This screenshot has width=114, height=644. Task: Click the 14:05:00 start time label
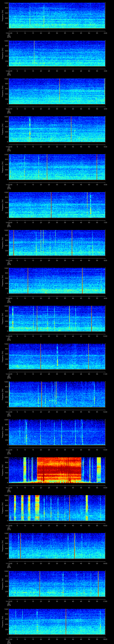(x=9, y=185)
